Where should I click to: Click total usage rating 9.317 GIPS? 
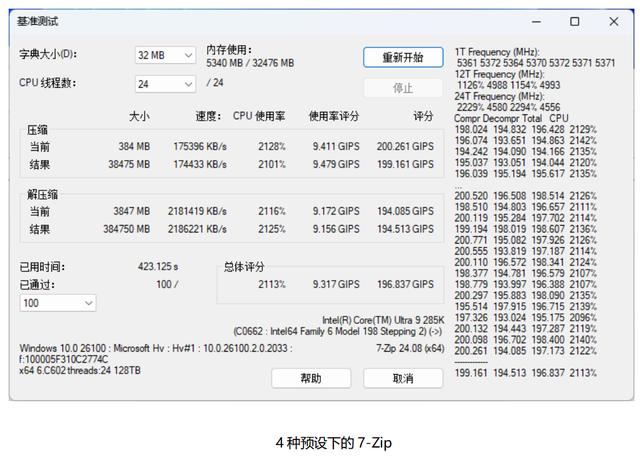point(336,284)
